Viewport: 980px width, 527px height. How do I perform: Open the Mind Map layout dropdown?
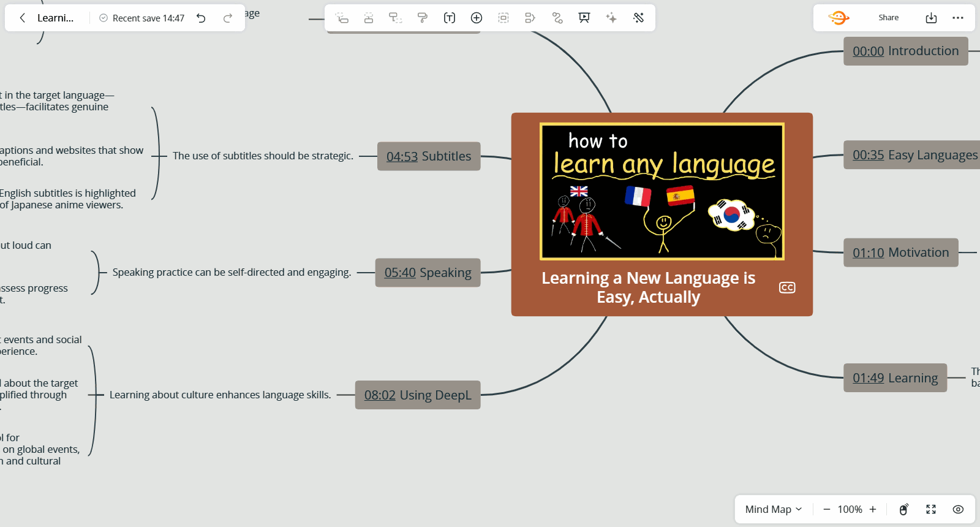coord(773,509)
